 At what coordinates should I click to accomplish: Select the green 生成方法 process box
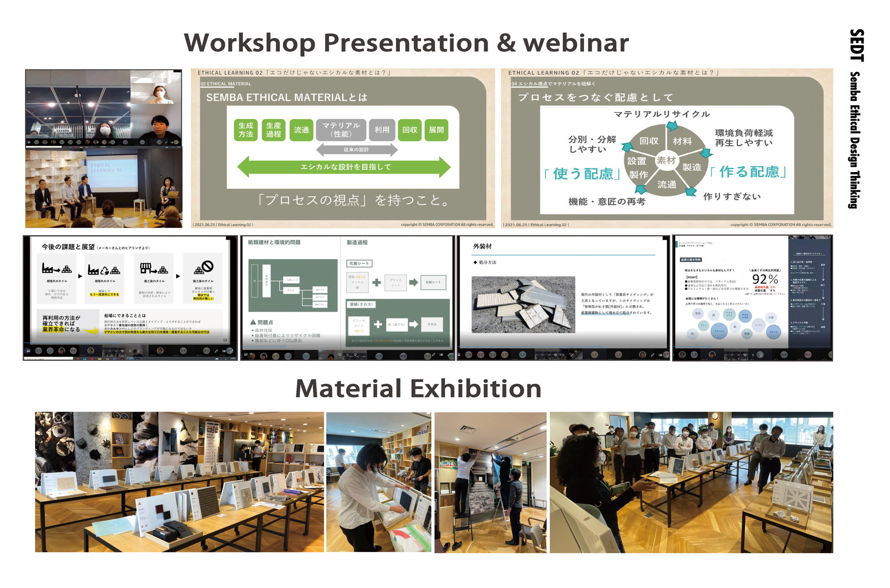pyautogui.click(x=246, y=130)
